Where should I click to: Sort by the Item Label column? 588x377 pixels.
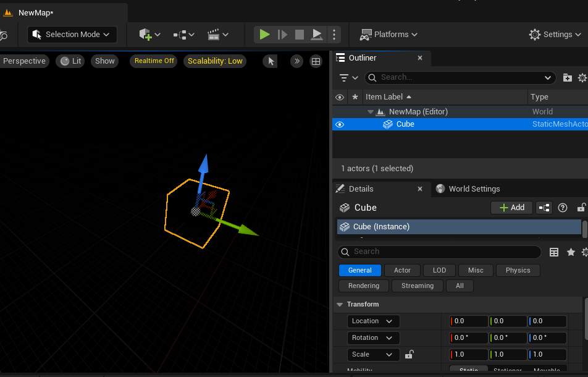445,97
